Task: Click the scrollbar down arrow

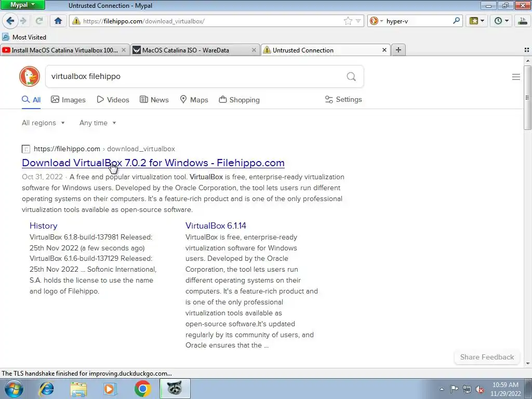Action: (x=528, y=363)
